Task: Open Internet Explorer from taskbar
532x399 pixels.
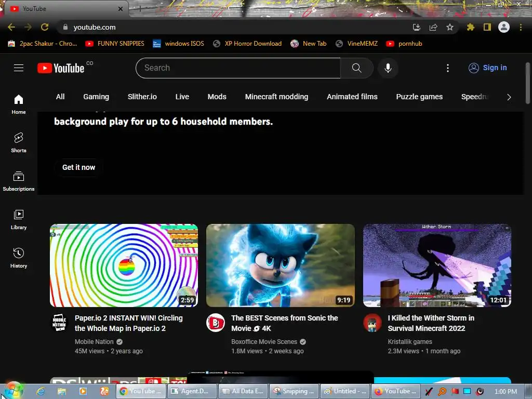Action: [41, 391]
